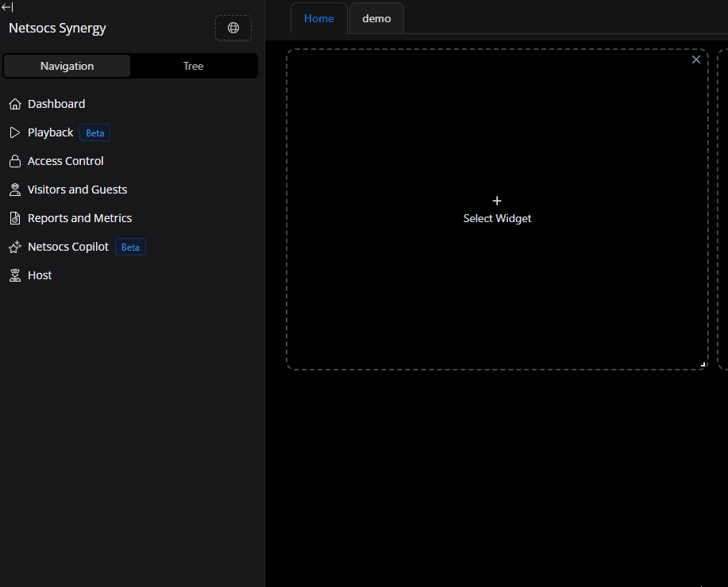
Task: Click the Netsocs Copilot sparkle icon
Action: [x=14, y=247]
